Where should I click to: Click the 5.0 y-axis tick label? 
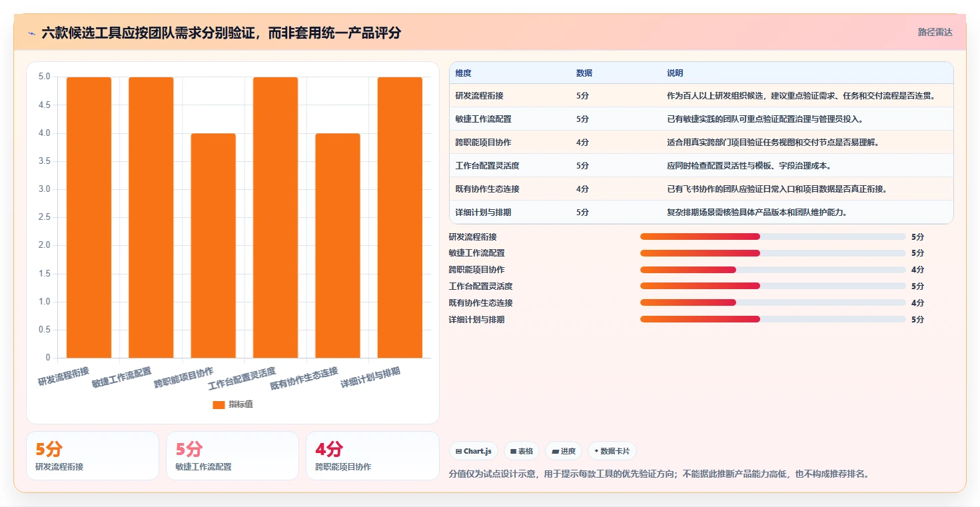click(45, 77)
